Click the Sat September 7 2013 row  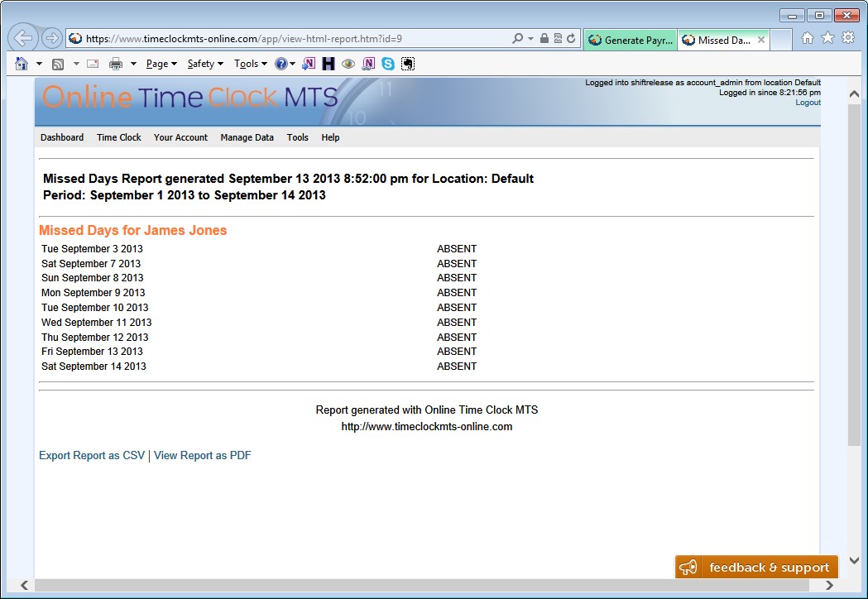click(427, 264)
